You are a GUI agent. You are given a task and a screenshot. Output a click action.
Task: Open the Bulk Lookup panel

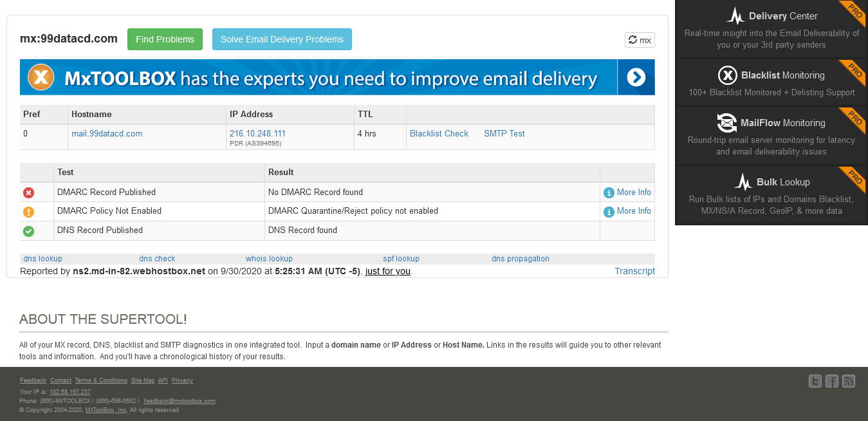coord(771,195)
